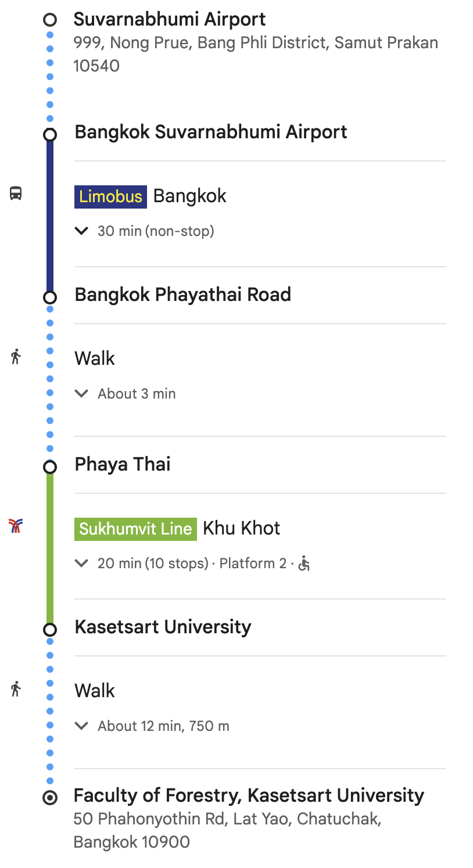Screen dimensions: 473x868
Task: Select the Faculty of Forestry destination title
Action: pyautogui.click(x=249, y=795)
